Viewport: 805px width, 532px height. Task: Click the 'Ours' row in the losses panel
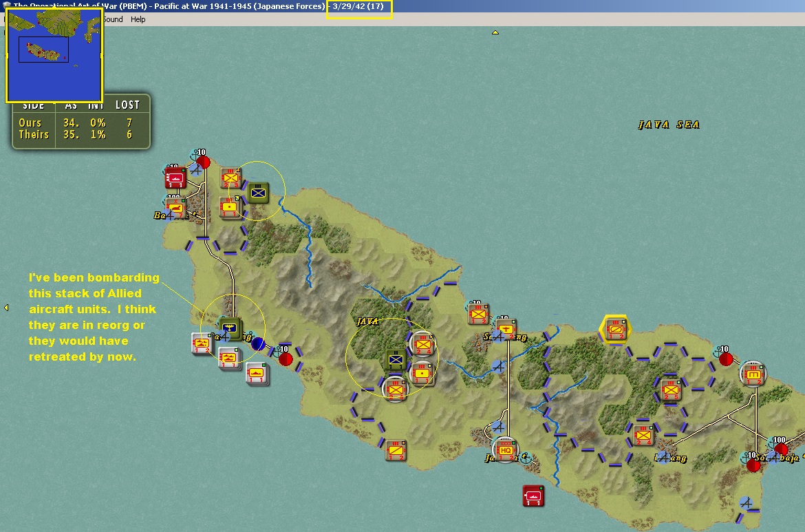coord(80,123)
